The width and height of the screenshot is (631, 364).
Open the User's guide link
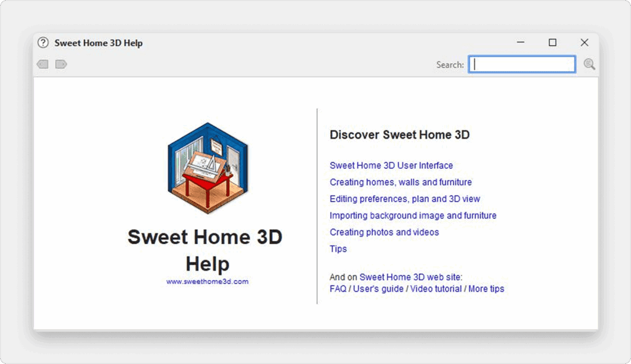click(378, 289)
